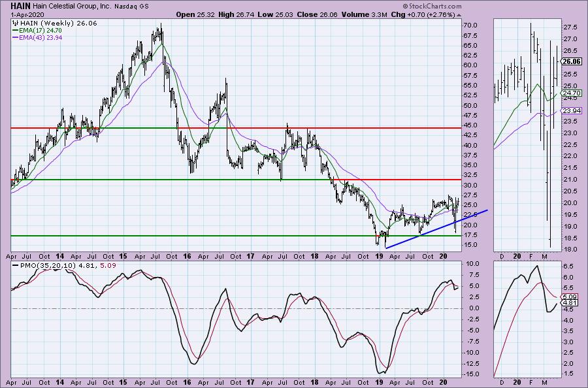Click the green EMA(17) legend line swatch
The height and width of the screenshot is (388, 588).
point(15,31)
